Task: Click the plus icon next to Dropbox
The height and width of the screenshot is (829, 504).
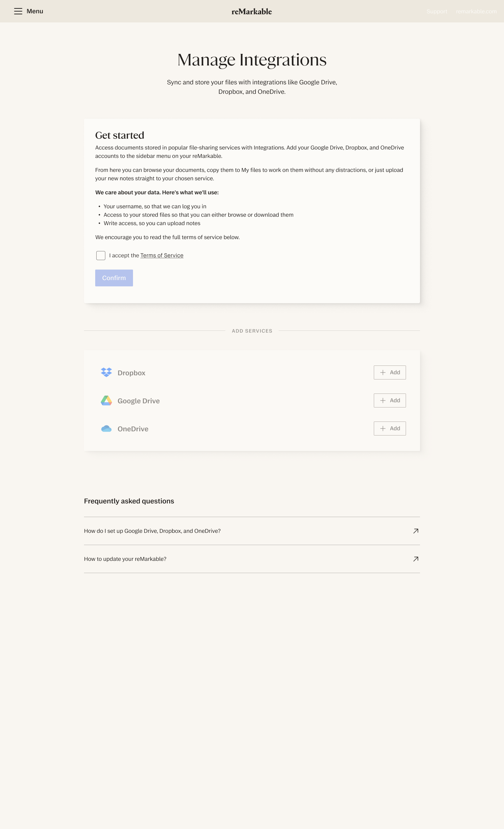Action: (383, 372)
